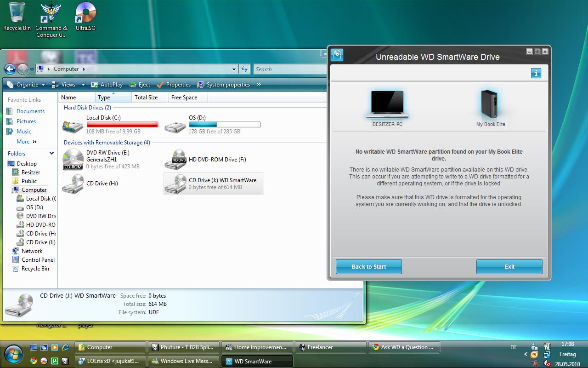Click AutoPlay in the toolbar
The image size is (588, 368).
[x=107, y=85]
